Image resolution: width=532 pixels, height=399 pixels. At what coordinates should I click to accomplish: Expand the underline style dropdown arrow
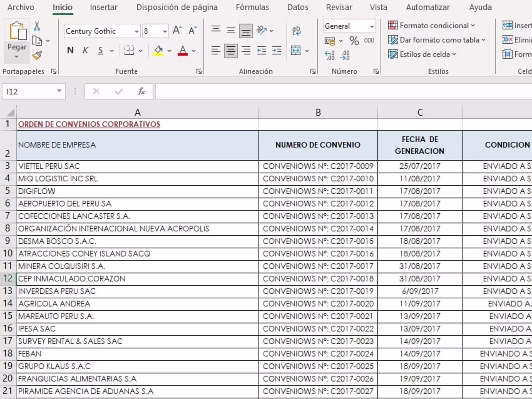[x=112, y=51]
